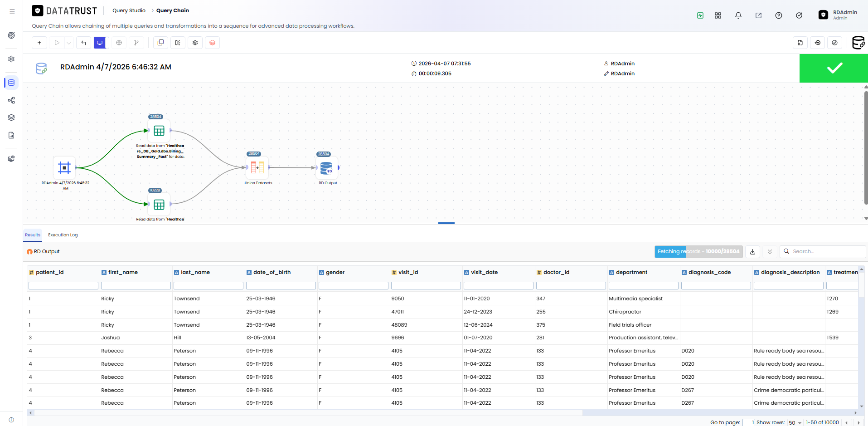Click the JSON file icon at toolbar right
Image resolution: width=868 pixels, height=426 pixels.
800,43
